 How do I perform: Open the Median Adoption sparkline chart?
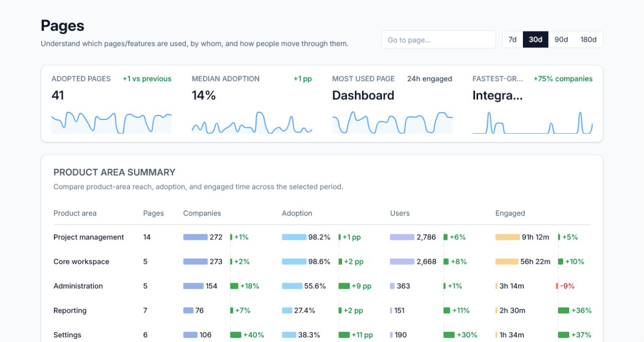252,122
